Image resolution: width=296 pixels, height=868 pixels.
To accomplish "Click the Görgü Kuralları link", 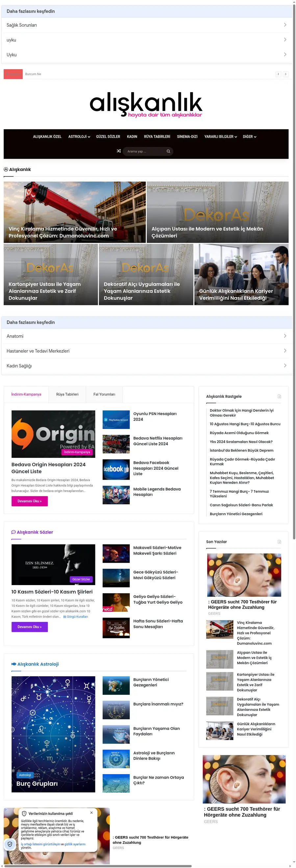I will tap(76, 617).
